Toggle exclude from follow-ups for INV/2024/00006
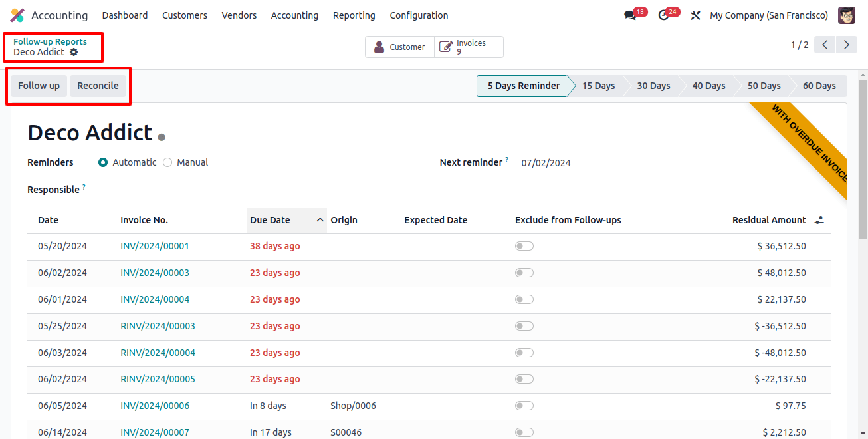868x439 pixels. tap(524, 406)
